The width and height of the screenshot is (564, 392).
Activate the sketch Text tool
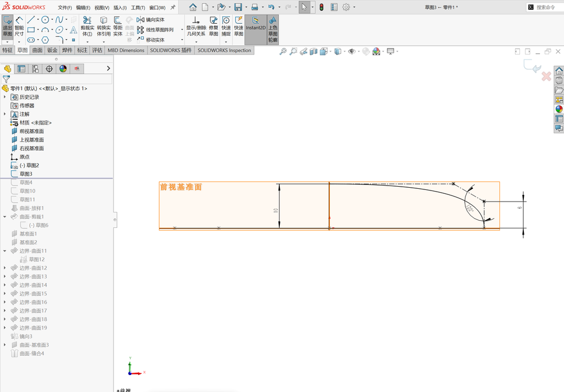73,30
